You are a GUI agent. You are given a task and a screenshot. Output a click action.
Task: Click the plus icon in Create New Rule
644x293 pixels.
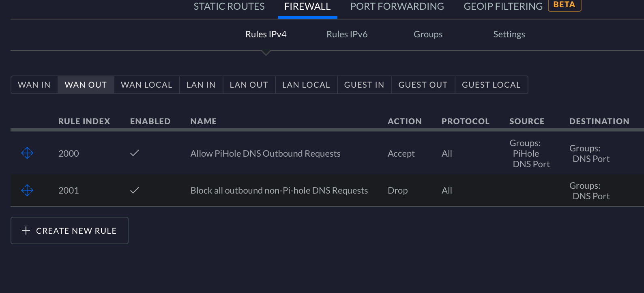click(26, 231)
